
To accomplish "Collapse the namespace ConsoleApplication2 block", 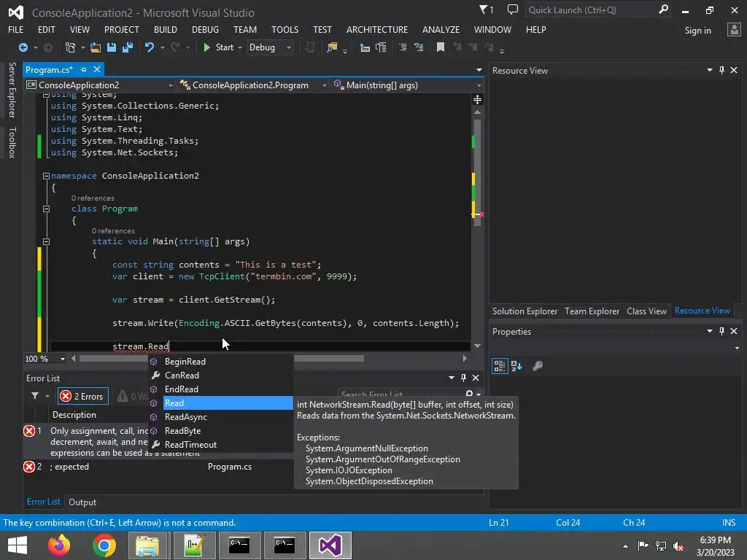I will [46, 176].
